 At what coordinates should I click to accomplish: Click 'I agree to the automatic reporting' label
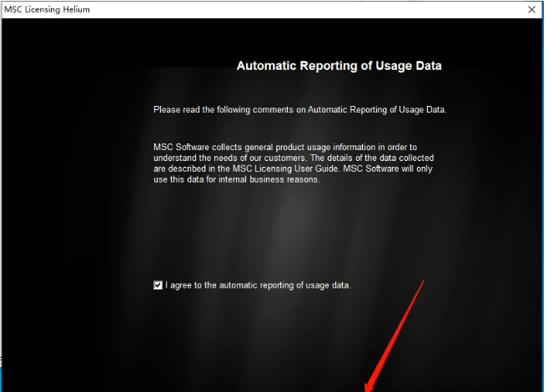pos(258,285)
